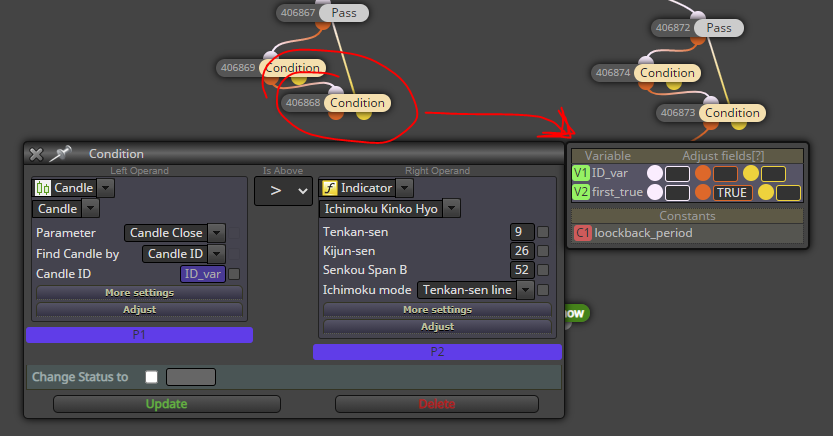Select Condition node 406868
Screen dimensions: 833x436
pos(358,103)
